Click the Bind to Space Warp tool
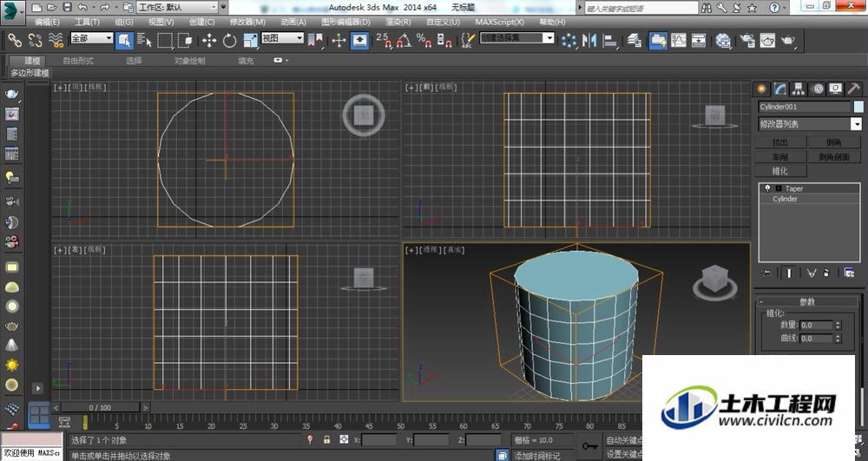This screenshot has height=461, width=868. coord(56,41)
